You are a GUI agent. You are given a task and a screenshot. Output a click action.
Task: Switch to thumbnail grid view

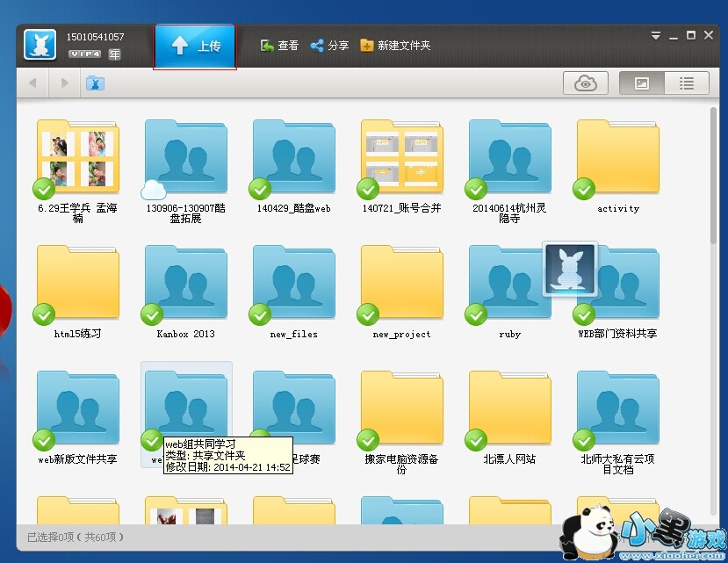[642, 83]
